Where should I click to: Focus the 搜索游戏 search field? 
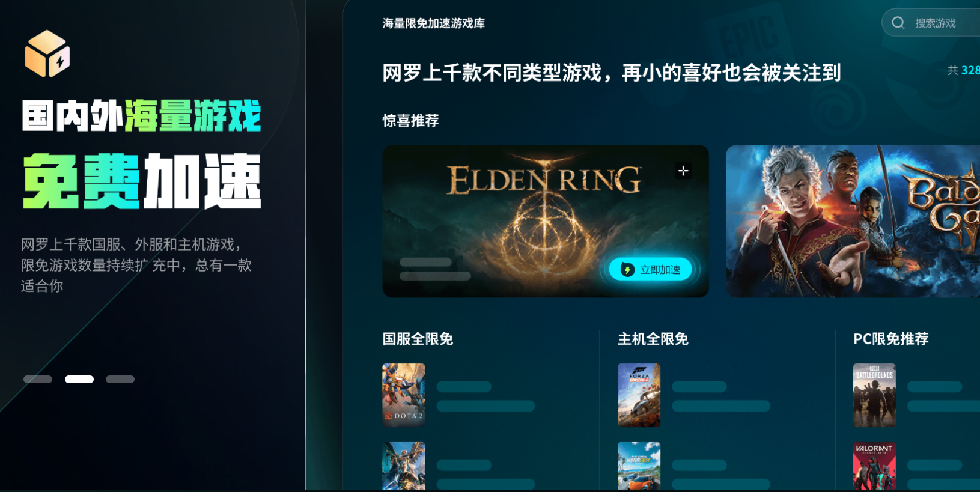pyautogui.click(x=931, y=23)
